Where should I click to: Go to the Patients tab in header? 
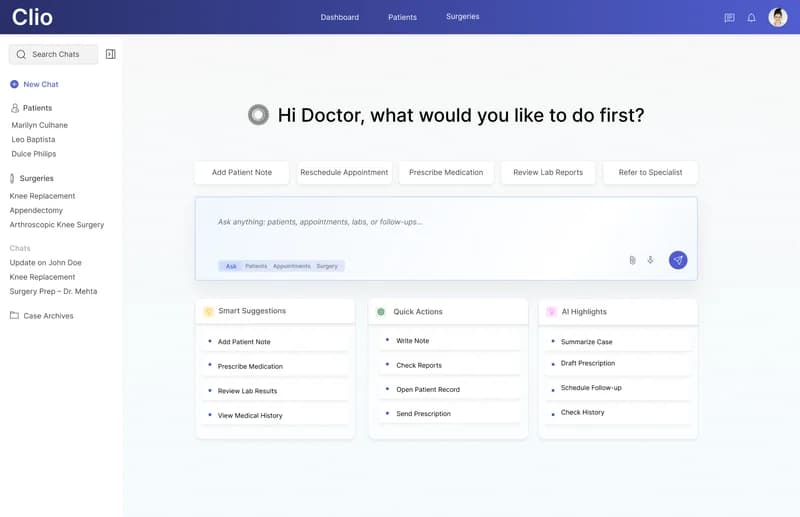(x=403, y=17)
